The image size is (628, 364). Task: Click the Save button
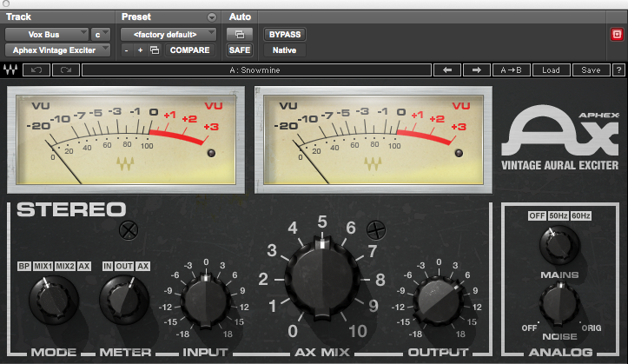click(591, 70)
